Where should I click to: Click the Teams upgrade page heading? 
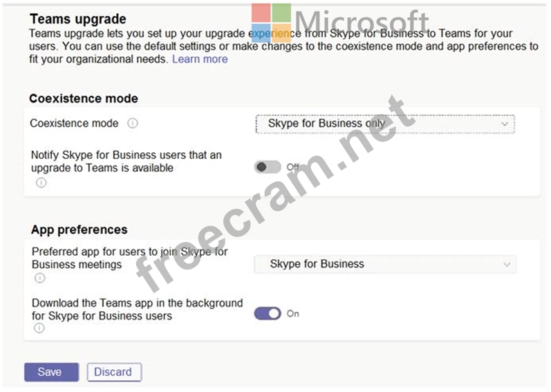[x=78, y=19]
